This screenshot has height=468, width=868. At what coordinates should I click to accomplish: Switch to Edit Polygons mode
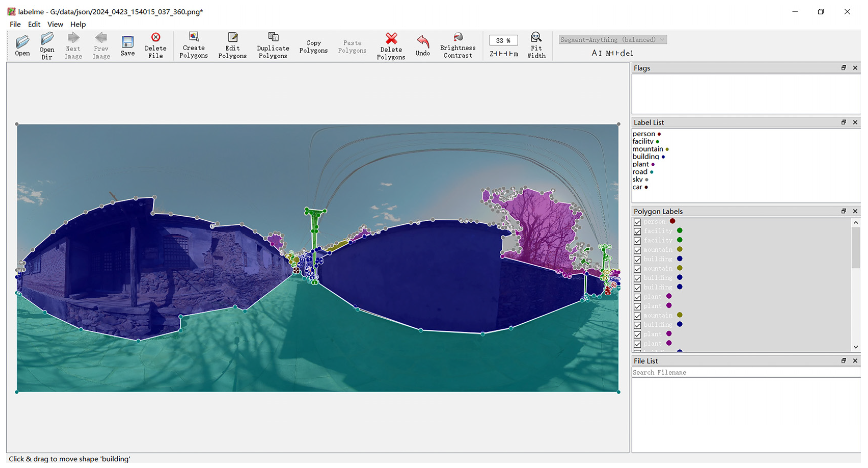click(232, 37)
